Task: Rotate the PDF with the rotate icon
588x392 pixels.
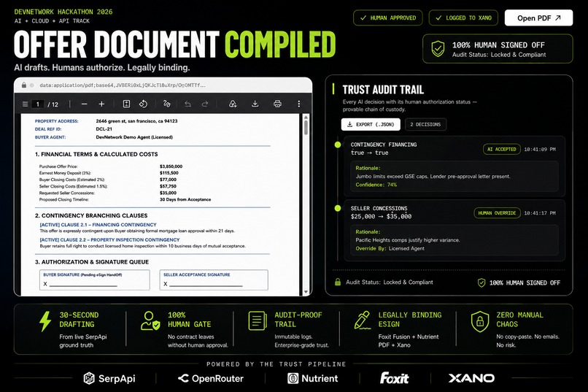Action: (143, 104)
